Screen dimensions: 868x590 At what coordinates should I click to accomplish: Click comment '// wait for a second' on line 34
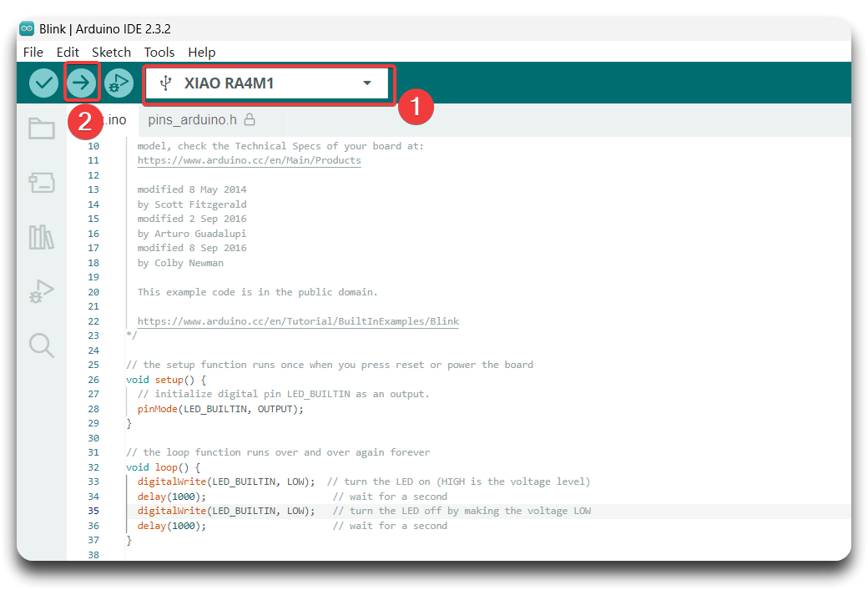(x=391, y=497)
